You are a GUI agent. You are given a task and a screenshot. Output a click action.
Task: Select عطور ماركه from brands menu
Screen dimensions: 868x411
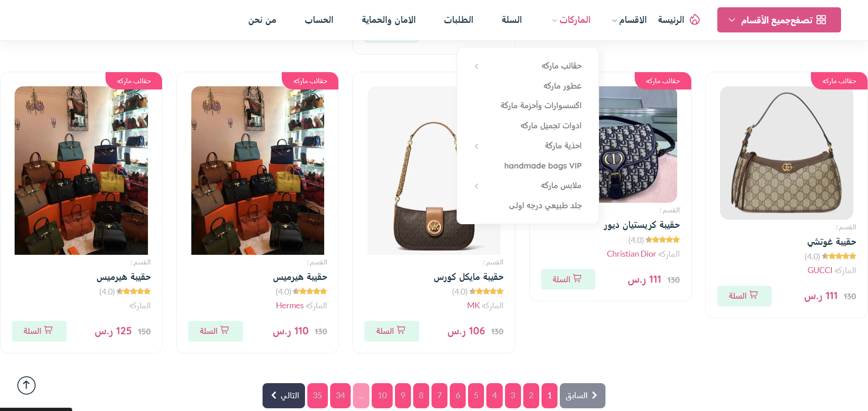tap(562, 86)
